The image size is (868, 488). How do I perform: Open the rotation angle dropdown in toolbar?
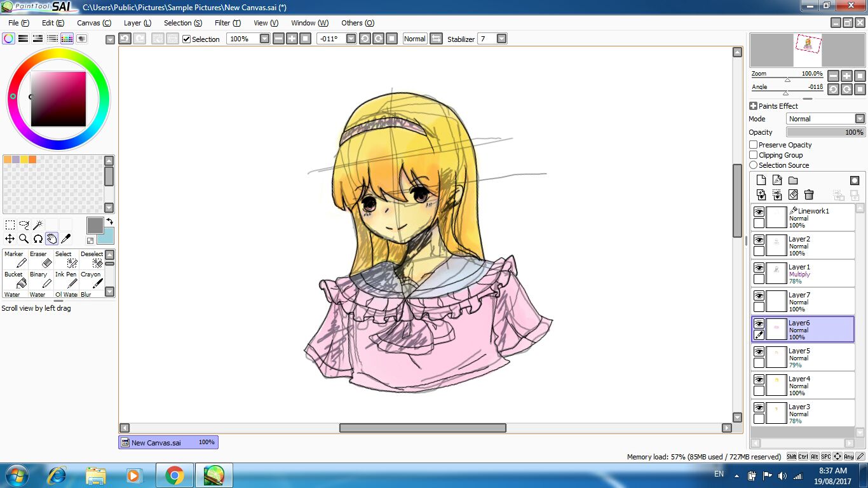[x=351, y=39]
